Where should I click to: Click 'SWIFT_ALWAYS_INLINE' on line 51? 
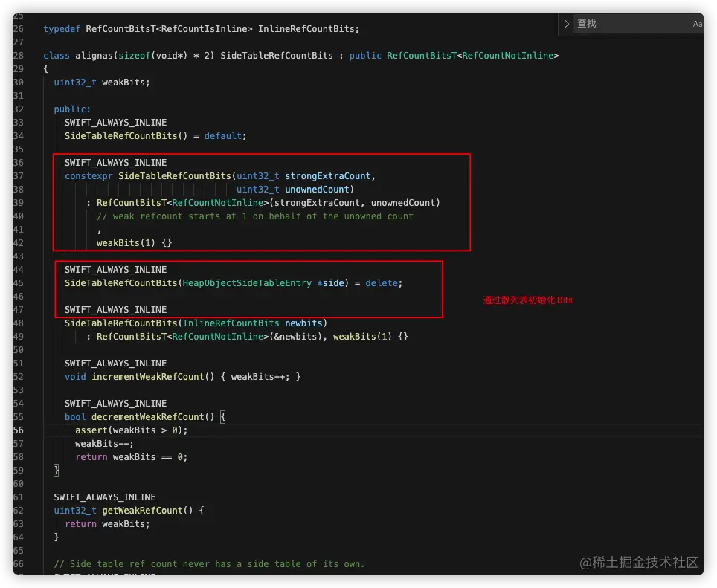pyautogui.click(x=116, y=364)
